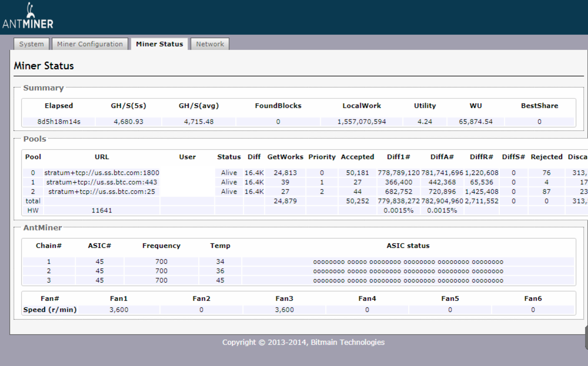Click the Miner Status page heading
The width and height of the screenshot is (588, 366).
[44, 66]
